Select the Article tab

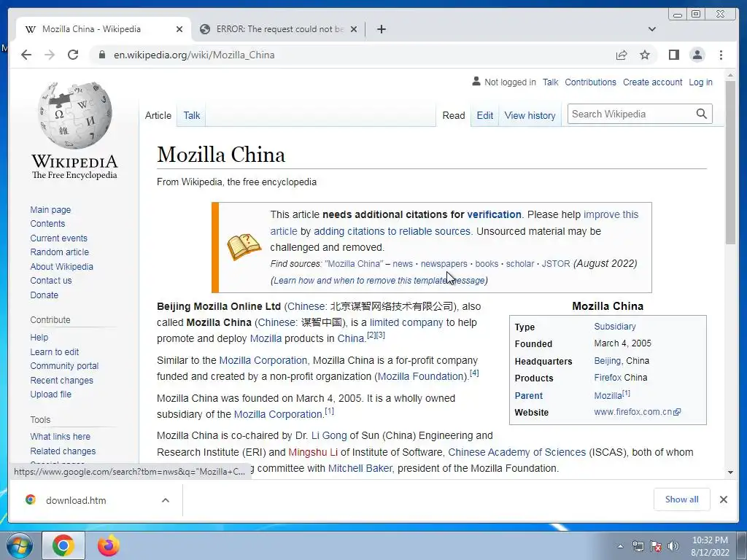[x=158, y=115]
